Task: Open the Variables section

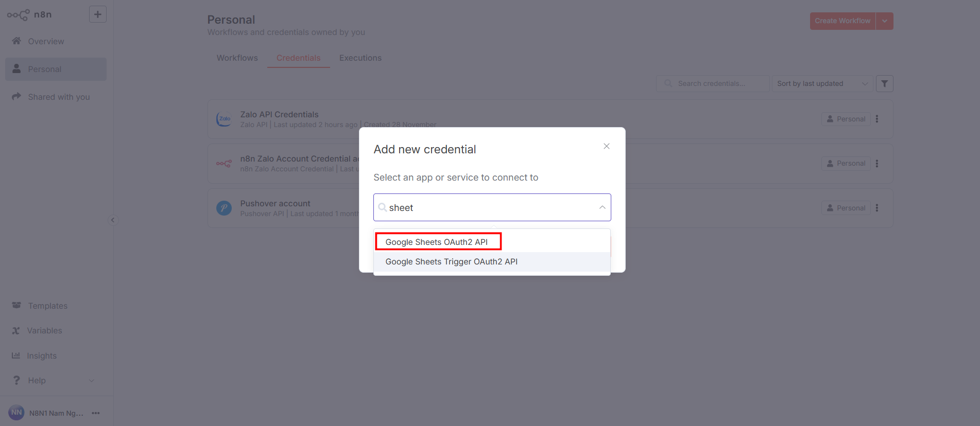Action: (x=45, y=330)
